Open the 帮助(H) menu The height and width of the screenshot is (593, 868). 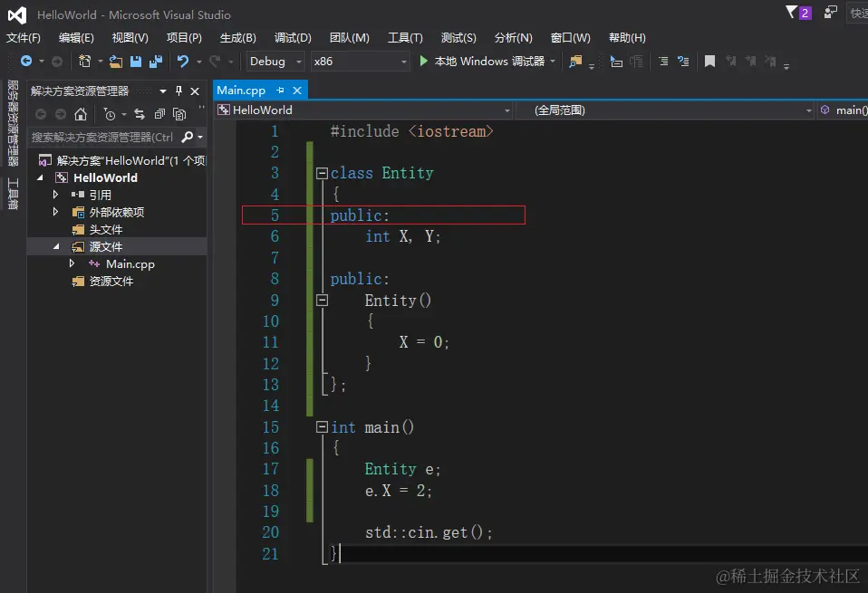627,38
